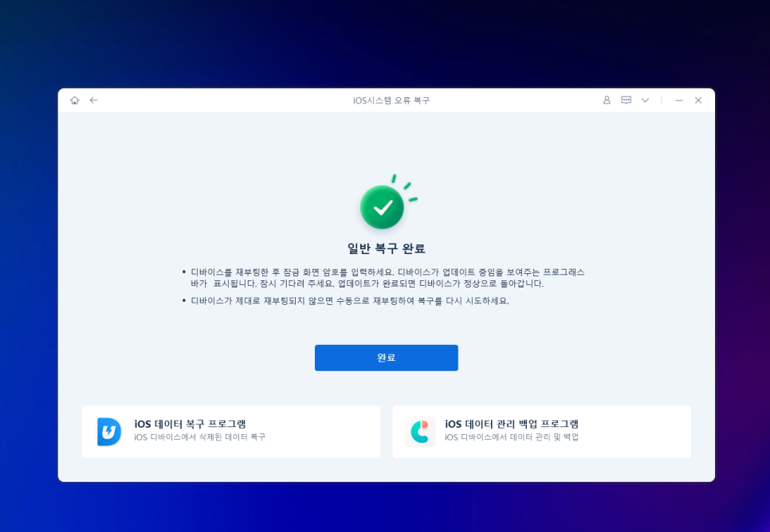Click the vertical separator in title bar
770x532 pixels.
662,100
